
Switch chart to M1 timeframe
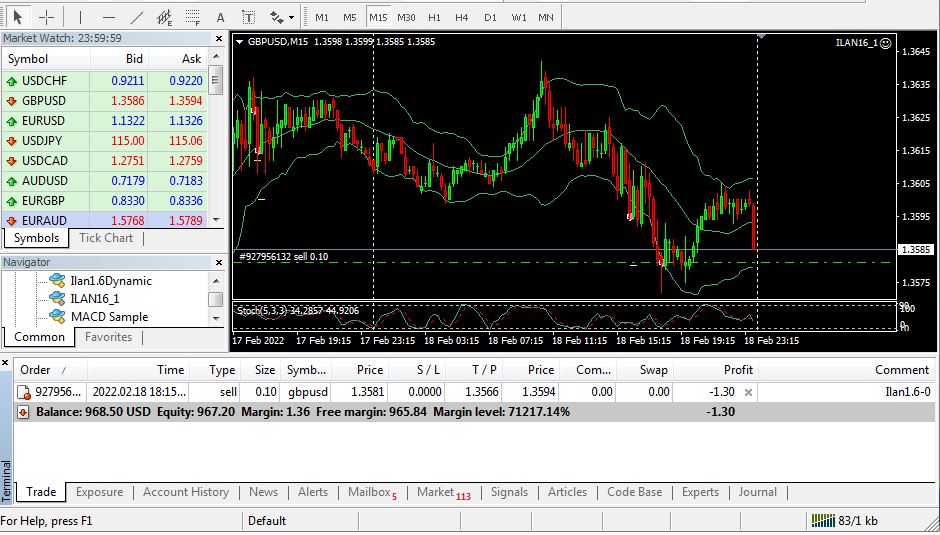tap(322, 17)
